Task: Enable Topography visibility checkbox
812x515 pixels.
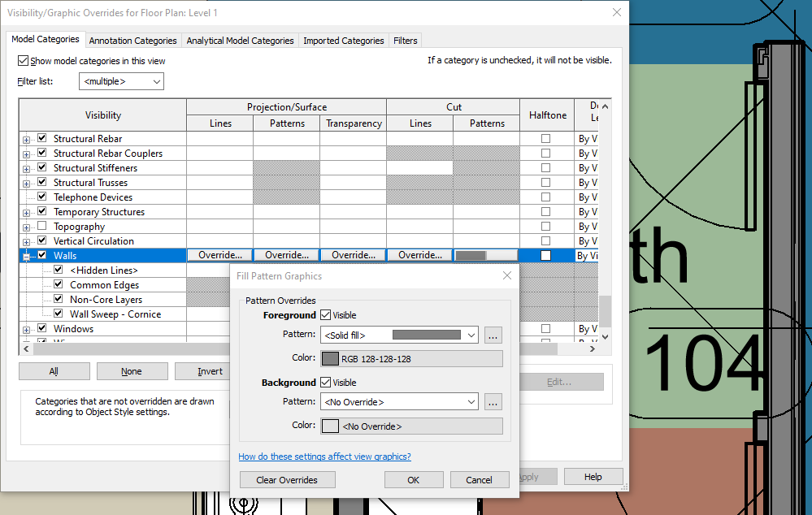Action: [42, 226]
